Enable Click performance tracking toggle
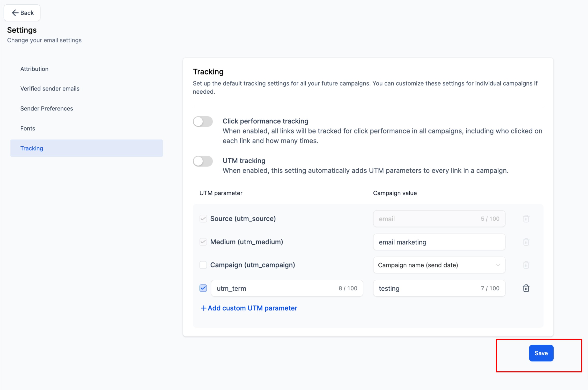Viewport: 588px width, 390px height. [203, 122]
